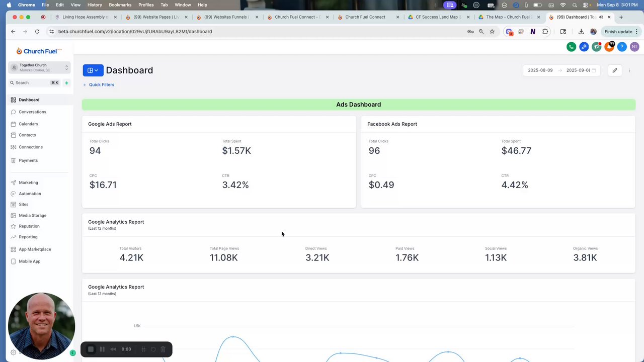The width and height of the screenshot is (644, 362).
Task: Click Finish update button in Chrome
Action: coord(621,31)
